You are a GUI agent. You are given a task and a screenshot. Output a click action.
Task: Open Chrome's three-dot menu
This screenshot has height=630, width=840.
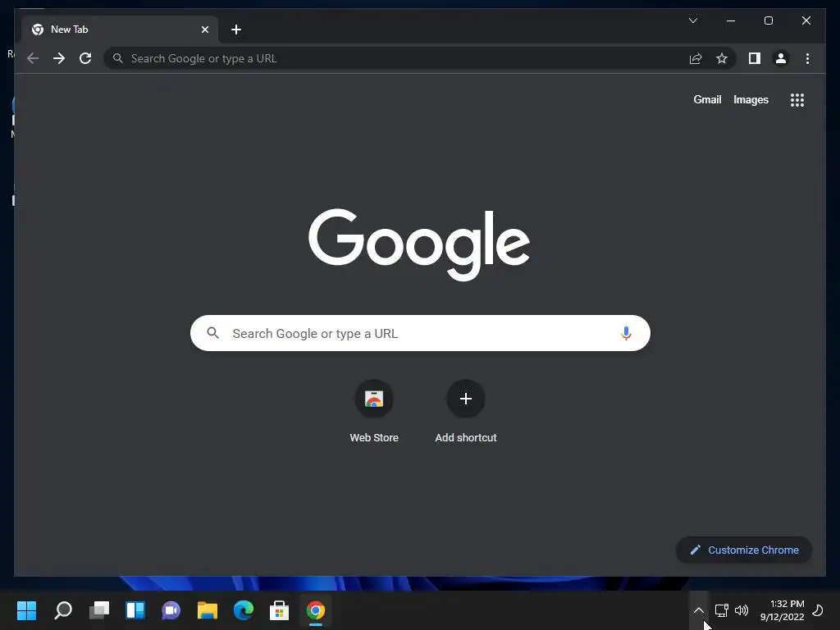(x=807, y=58)
